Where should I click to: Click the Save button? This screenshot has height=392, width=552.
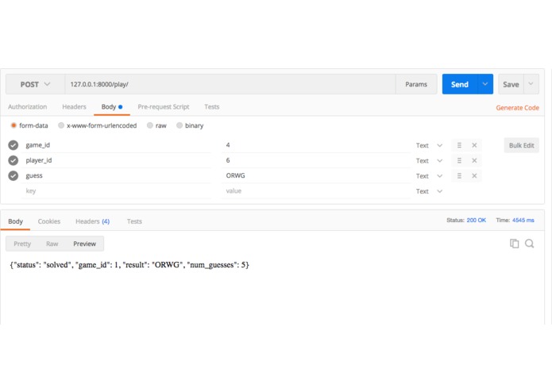pyautogui.click(x=511, y=84)
